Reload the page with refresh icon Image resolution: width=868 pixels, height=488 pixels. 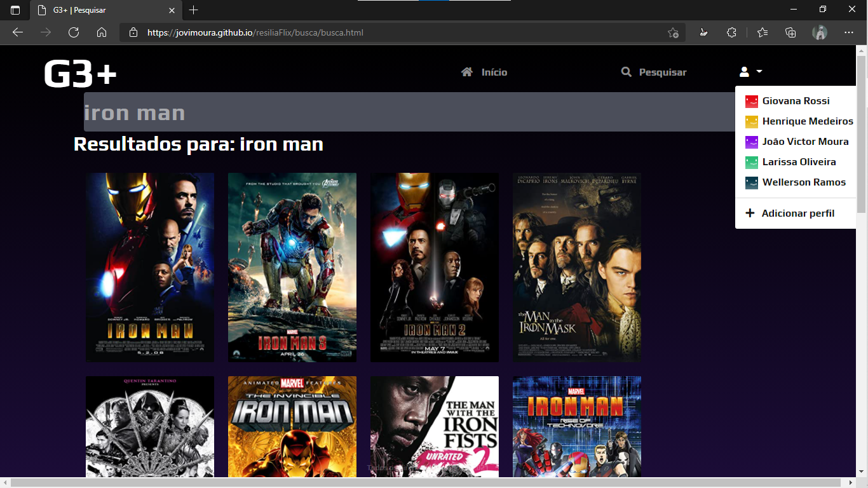click(x=74, y=32)
